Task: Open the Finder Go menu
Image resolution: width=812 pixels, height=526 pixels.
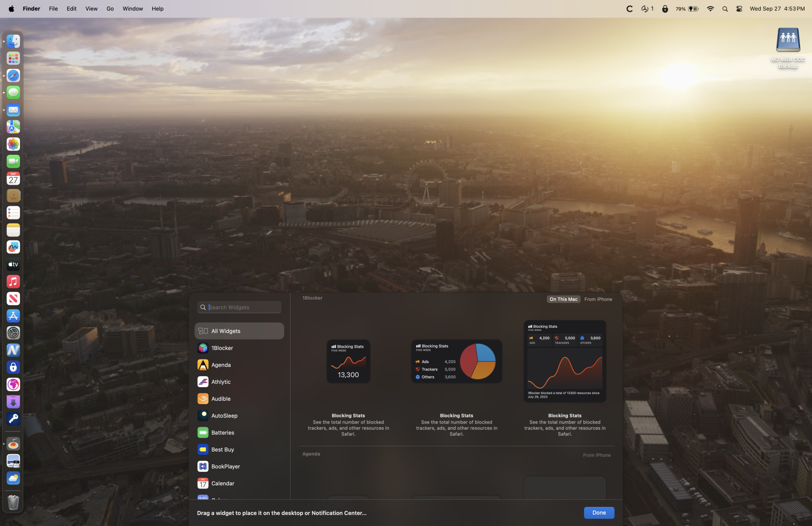Action: click(x=110, y=9)
